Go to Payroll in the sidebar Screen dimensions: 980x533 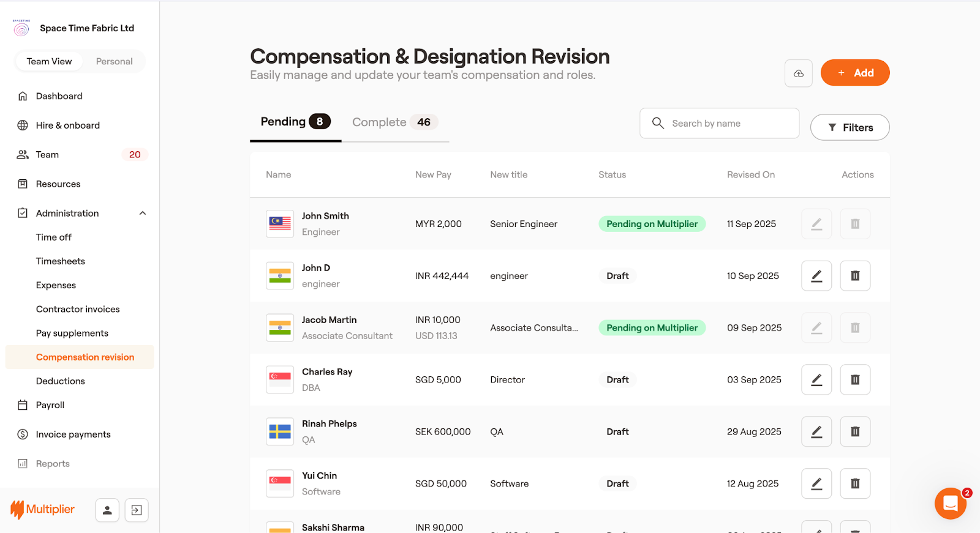(x=50, y=405)
